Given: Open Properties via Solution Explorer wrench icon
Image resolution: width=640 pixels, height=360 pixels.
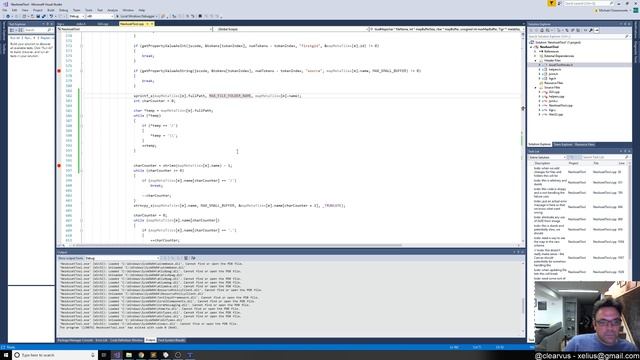Looking at the screenshot, I should click(x=591, y=30).
